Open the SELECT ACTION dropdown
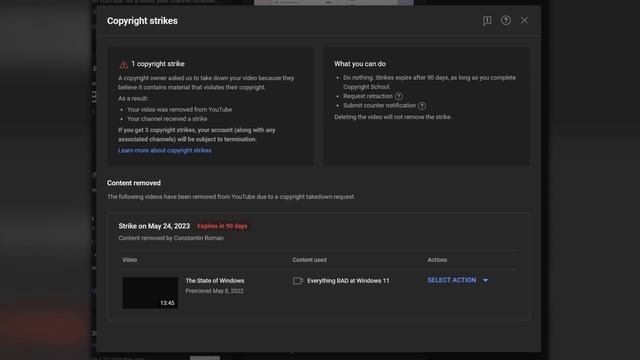640x360 pixels. 457,280
